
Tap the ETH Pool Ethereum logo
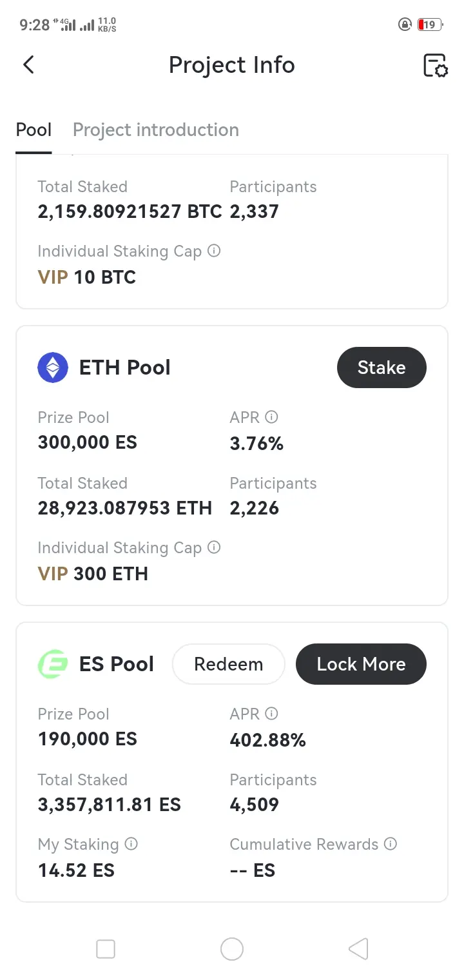(x=53, y=367)
